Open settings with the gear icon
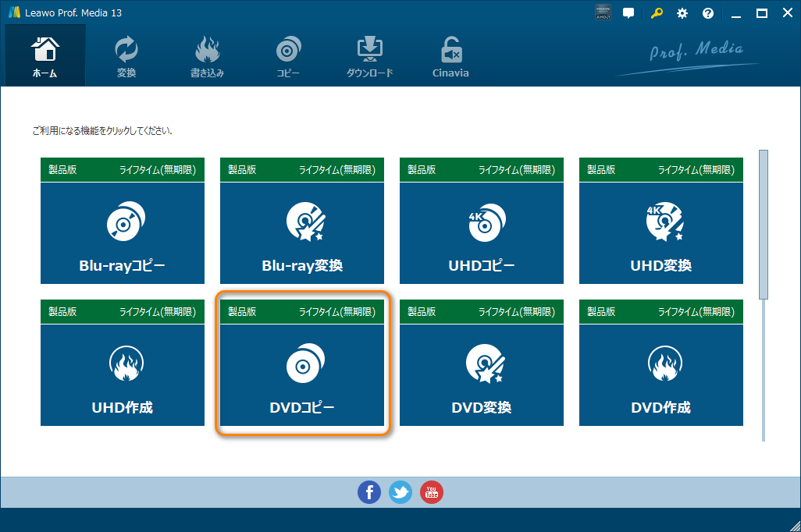This screenshot has width=801, height=532. coord(682,13)
